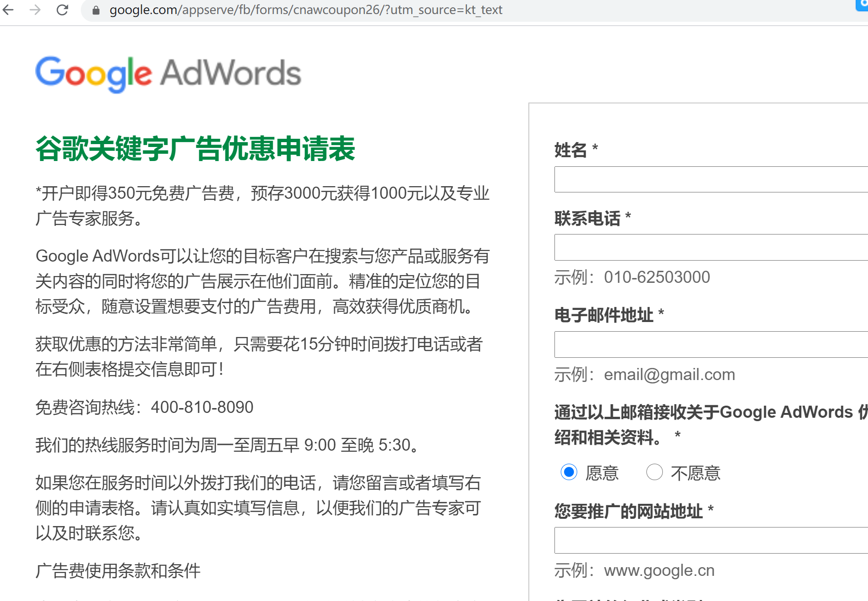Click the paragraph starting 开户即得350元免费广告费
Screen dimensions: 868x601
point(263,205)
